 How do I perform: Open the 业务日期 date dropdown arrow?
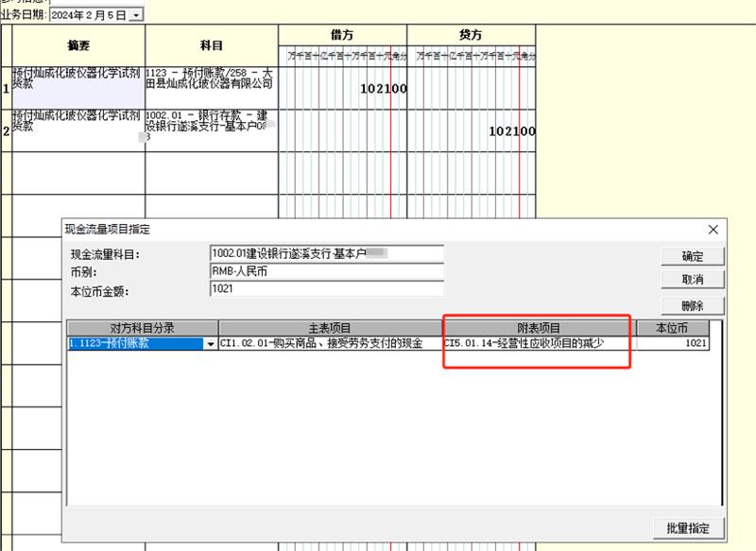point(138,15)
